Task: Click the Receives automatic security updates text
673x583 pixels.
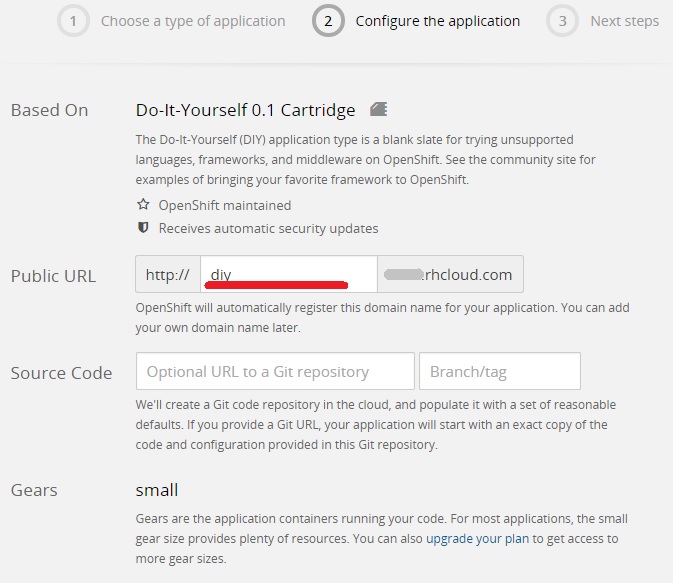Action: coord(268,228)
